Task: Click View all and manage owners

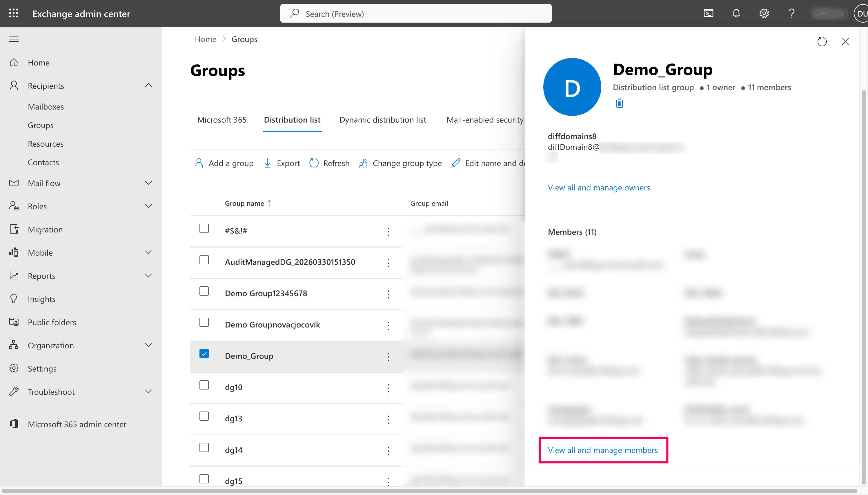Action: click(599, 187)
